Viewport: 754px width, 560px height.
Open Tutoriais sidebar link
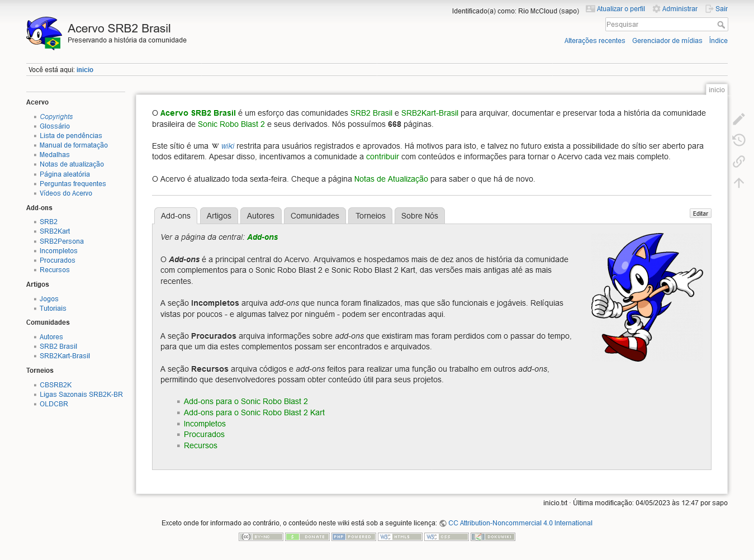coord(53,309)
